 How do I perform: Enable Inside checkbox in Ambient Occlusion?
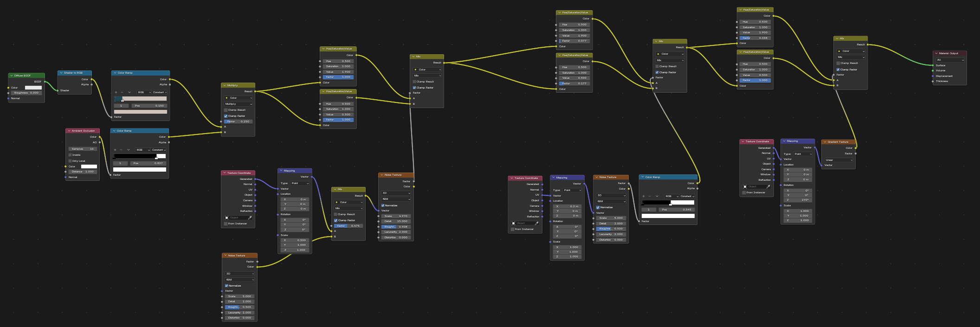click(x=70, y=155)
